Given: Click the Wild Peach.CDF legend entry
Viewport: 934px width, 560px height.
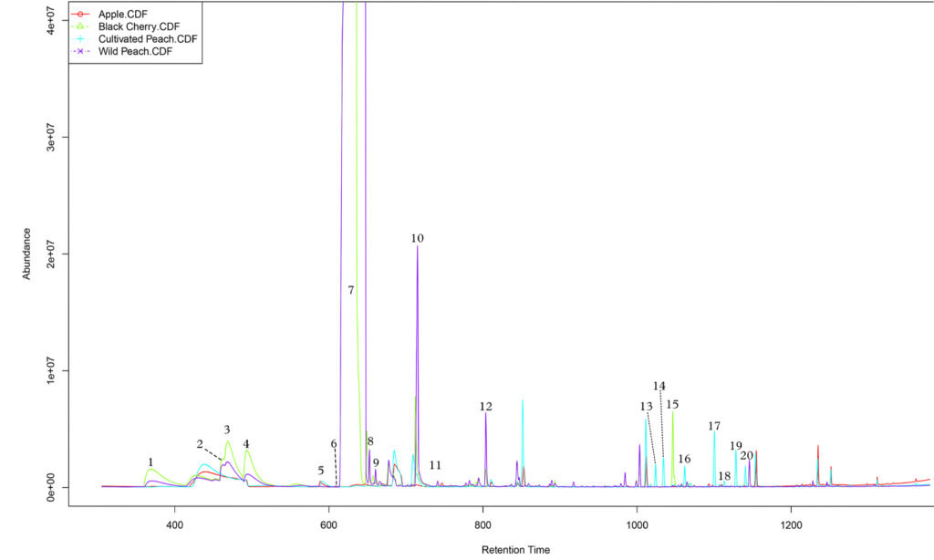Looking at the screenshot, I should (135, 52).
